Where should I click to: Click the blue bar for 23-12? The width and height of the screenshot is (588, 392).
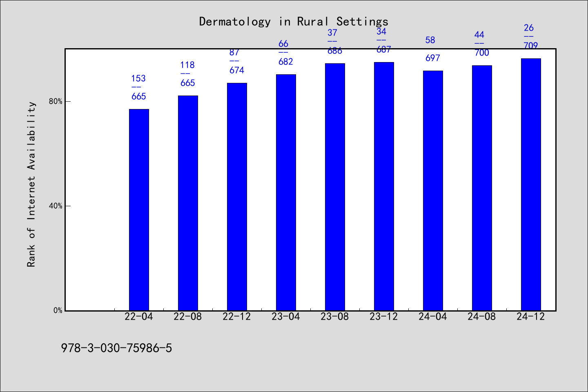[x=384, y=186]
